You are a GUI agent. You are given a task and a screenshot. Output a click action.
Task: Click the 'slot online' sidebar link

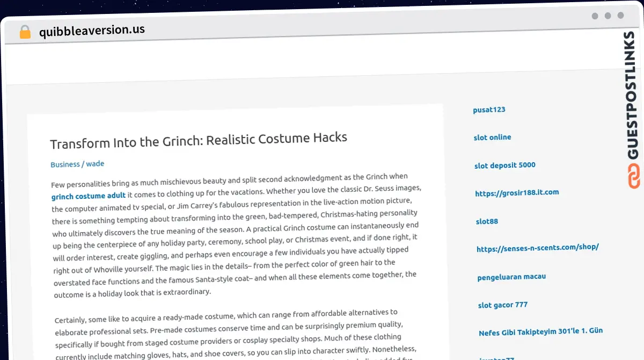[492, 138]
